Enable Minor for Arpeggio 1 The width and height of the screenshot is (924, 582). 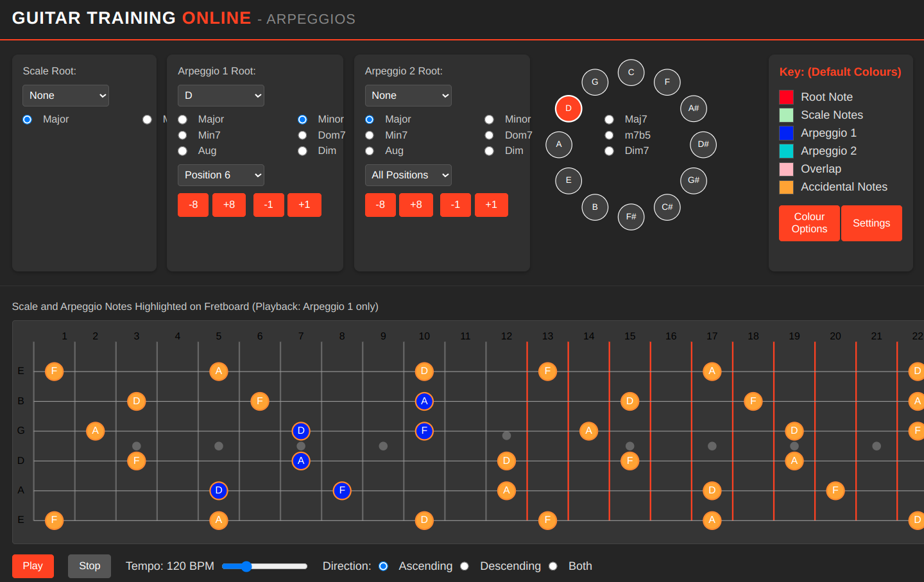302,119
